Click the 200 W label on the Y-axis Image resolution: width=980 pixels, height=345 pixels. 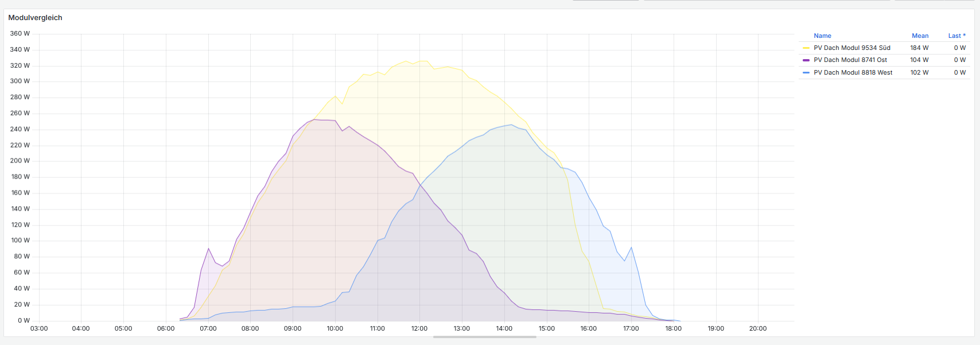tap(20, 161)
